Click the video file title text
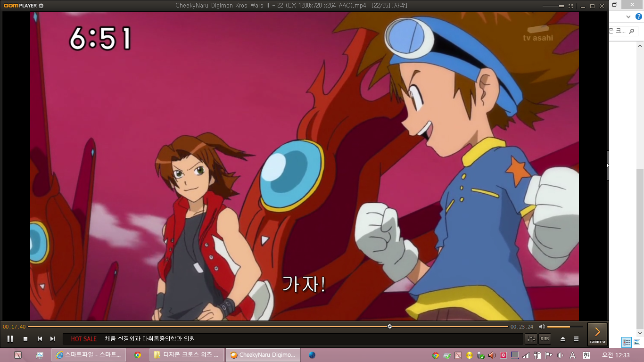This screenshot has height=362, width=644. [x=291, y=6]
